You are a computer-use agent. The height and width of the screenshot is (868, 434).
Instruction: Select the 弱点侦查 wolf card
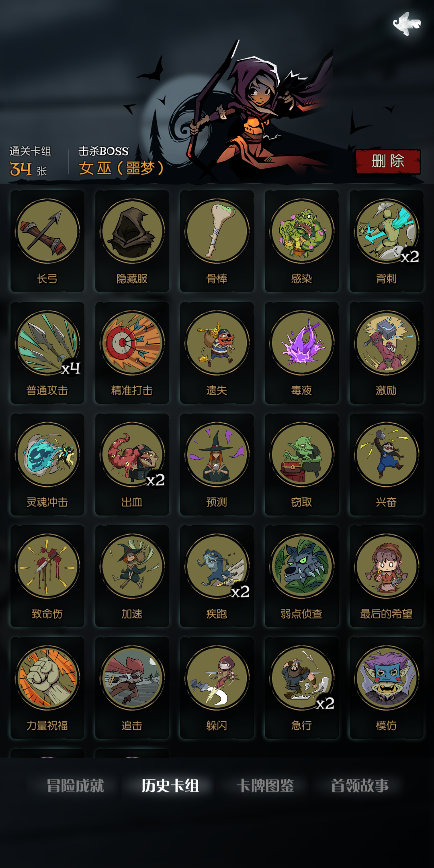tap(302, 576)
